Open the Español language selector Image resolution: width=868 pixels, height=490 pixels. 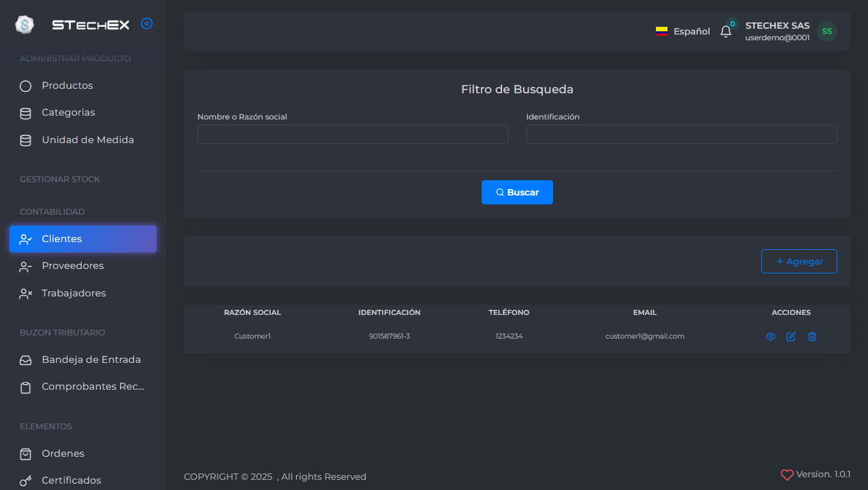683,31
